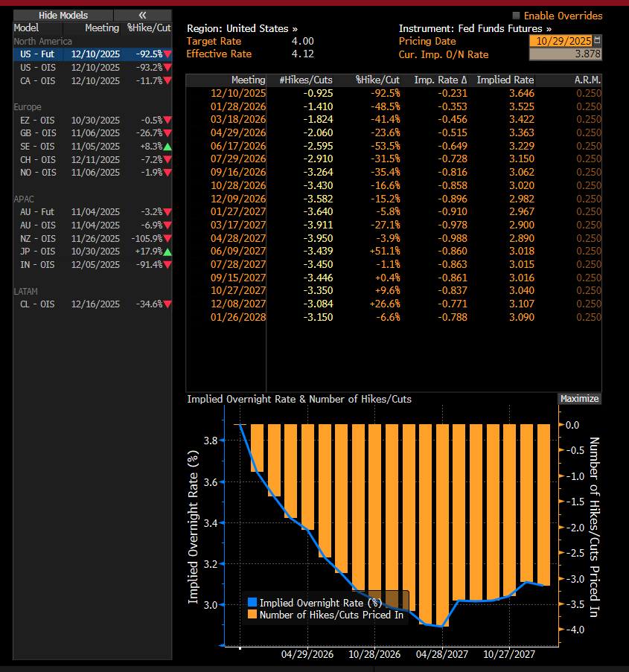Image resolution: width=629 pixels, height=672 pixels.
Task: Select the CL - OIS model row
Action: tap(92, 304)
